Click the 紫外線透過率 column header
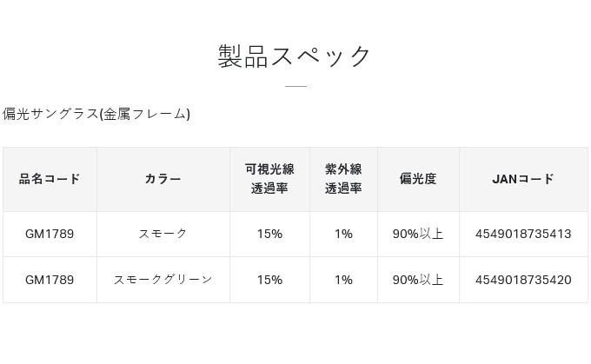This screenshot has height=364, width=591. pyautogui.click(x=343, y=179)
